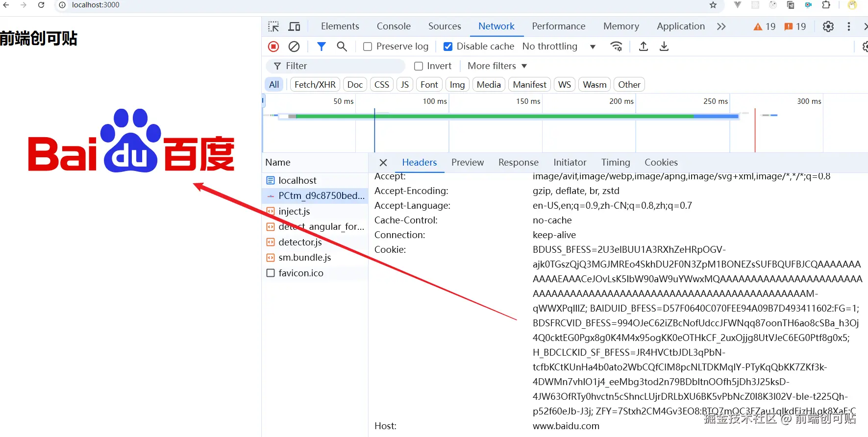Viewport: 868px width, 437px height.
Task: Open the Cookies tab of request
Action: (661, 163)
